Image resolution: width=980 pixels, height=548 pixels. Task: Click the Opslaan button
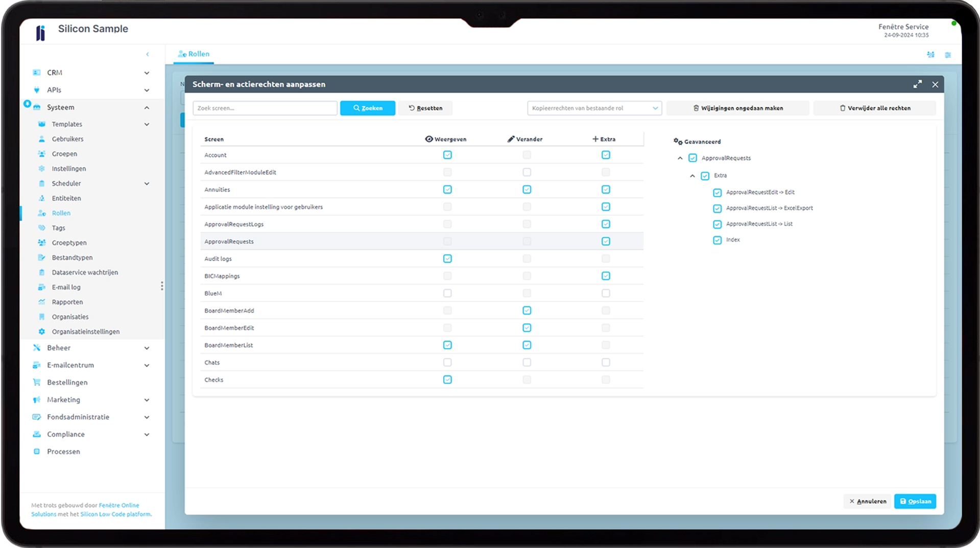coord(915,502)
